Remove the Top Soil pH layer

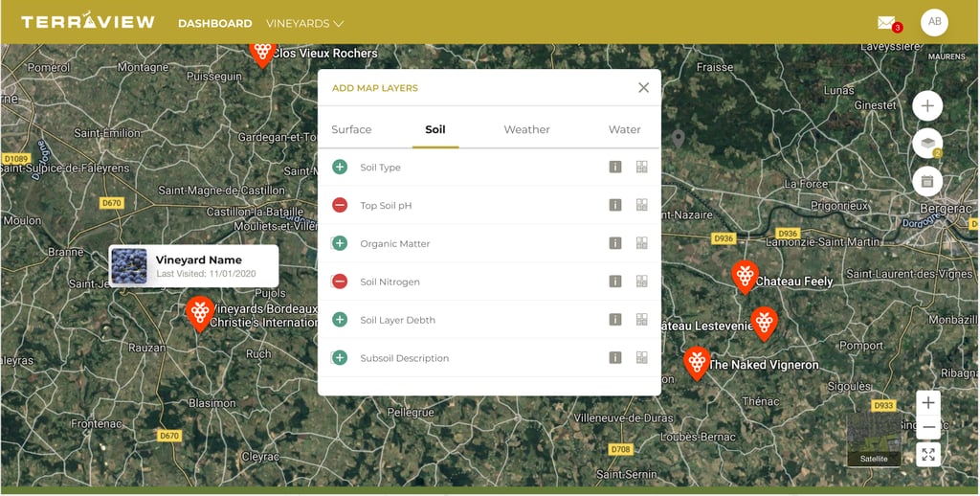tap(340, 205)
